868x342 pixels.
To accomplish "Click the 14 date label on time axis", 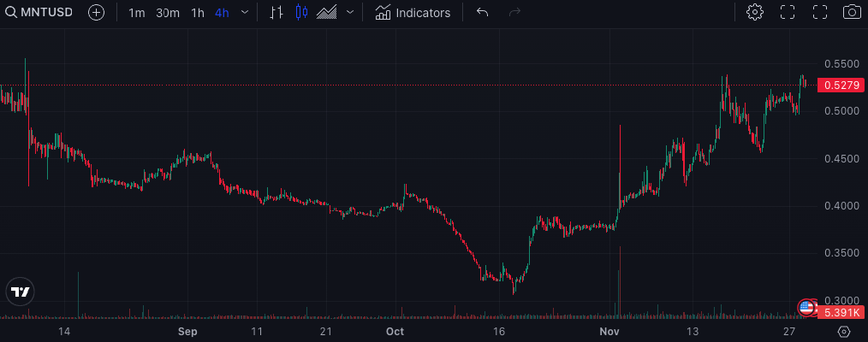I will [64, 332].
